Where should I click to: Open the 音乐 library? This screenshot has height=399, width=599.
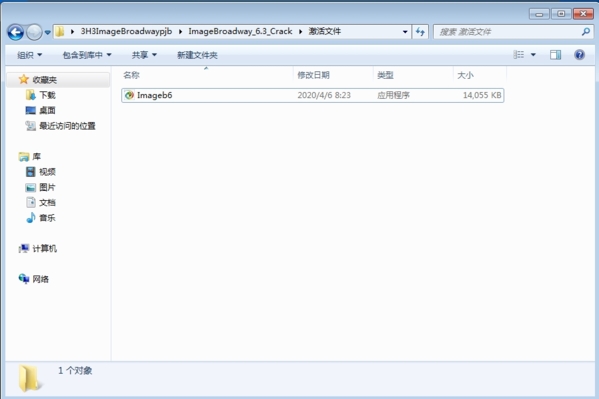point(47,218)
